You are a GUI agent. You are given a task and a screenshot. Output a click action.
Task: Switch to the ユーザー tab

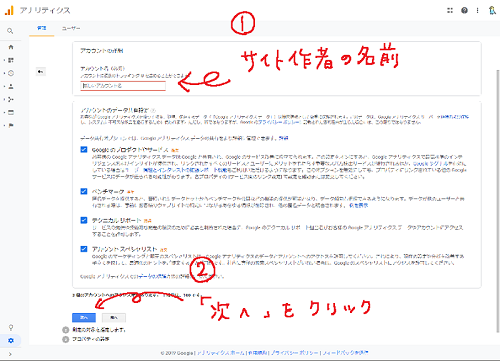tap(71, 28)
